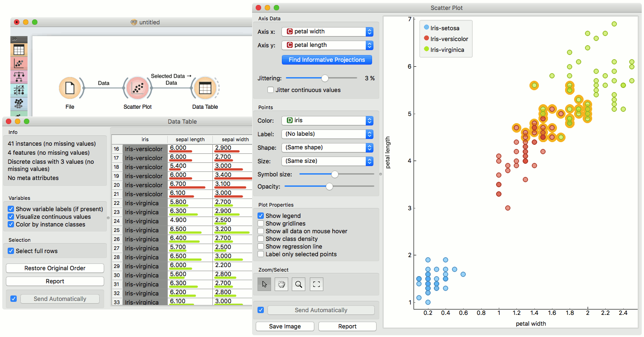
Task: Select the Scatter Plot widget node
Action: 137,88
